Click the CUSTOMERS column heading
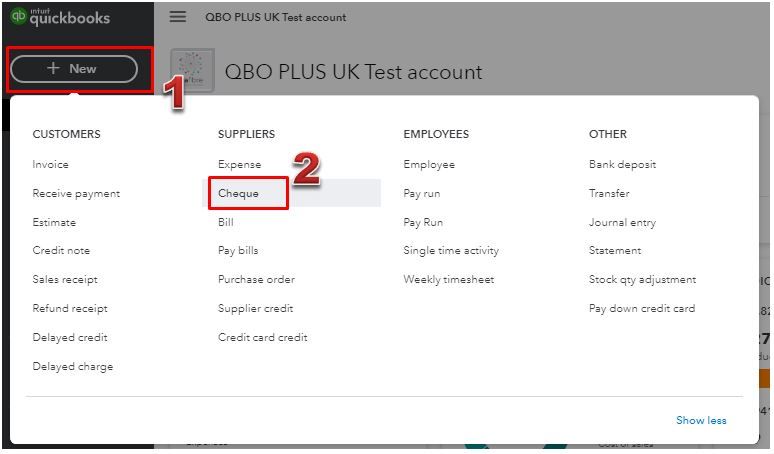This screenshot has width=774, height=454. point(66,134)
